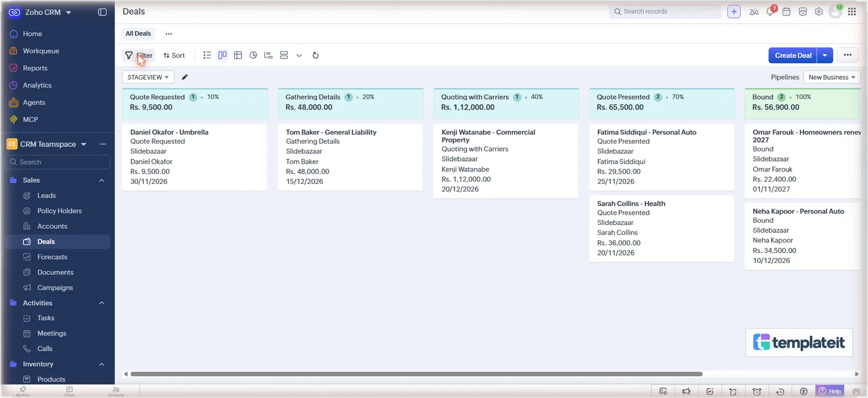Select the Kanban view icon
The height and width of the screenshot is (398, 868).
pyautogui.click(x=222, y=55)
